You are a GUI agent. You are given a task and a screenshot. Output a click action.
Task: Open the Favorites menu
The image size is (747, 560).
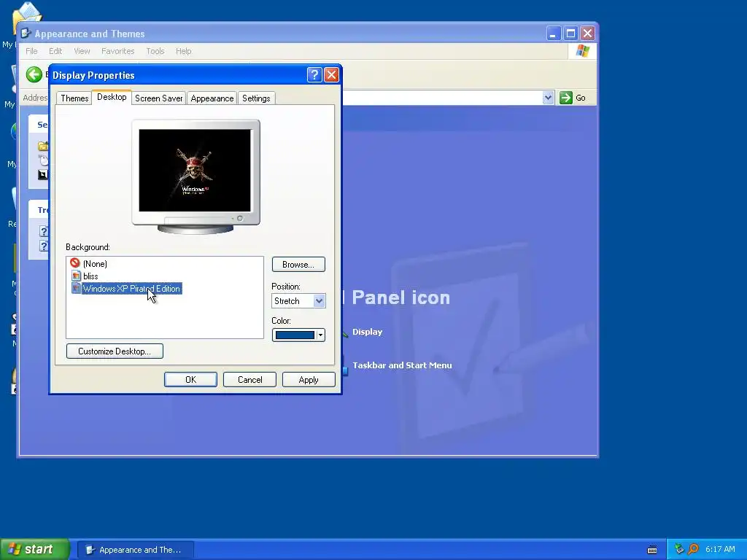tap(117, 51)
